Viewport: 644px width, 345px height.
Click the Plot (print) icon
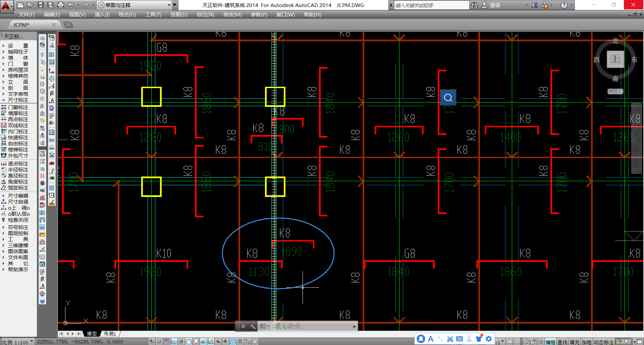[61, 5]
